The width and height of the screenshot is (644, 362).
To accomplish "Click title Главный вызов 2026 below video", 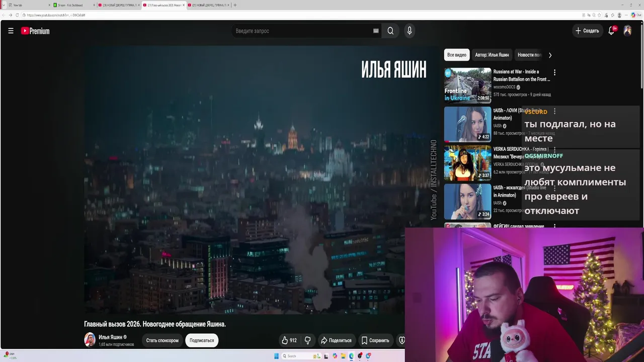I will [x=155, y=324].
